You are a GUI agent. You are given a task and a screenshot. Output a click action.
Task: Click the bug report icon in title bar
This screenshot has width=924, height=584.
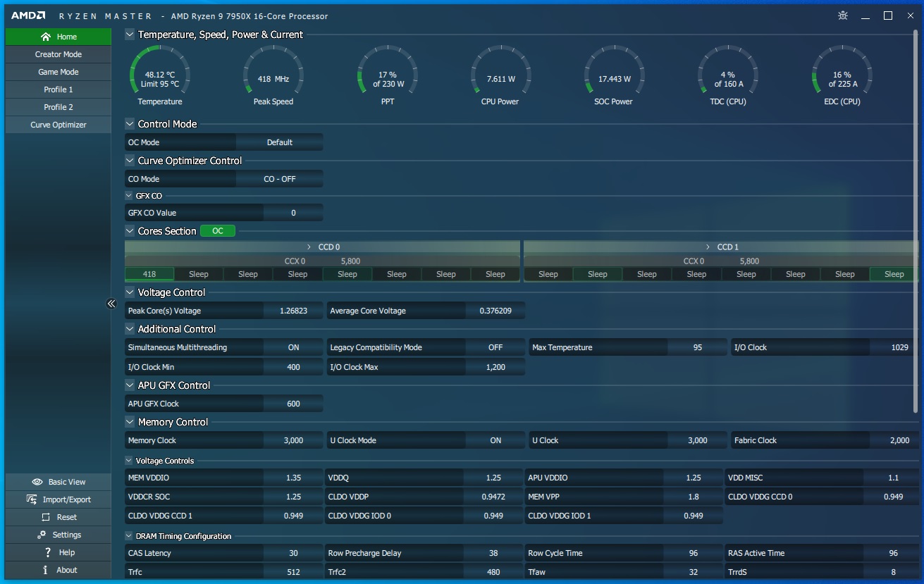pyautogui.click(x=843, y=15)
